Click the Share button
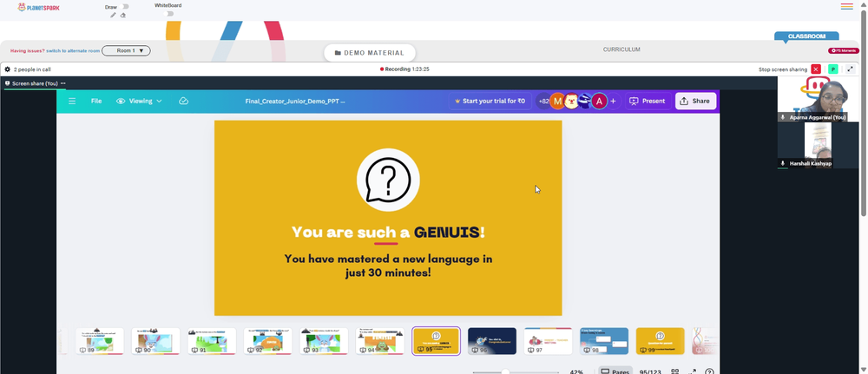This screenshot has width=868, height=374. click(x=695, y=102)
